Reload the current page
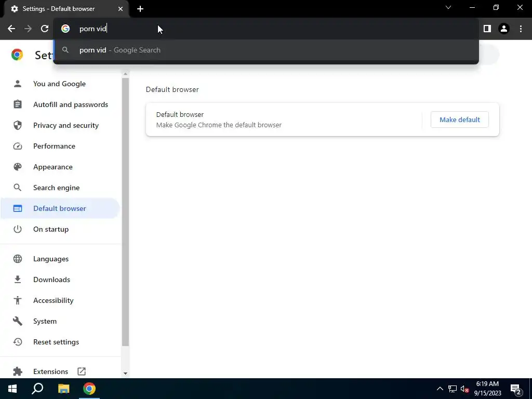Viewport: 532px width, 399px height. click(45, 29)
